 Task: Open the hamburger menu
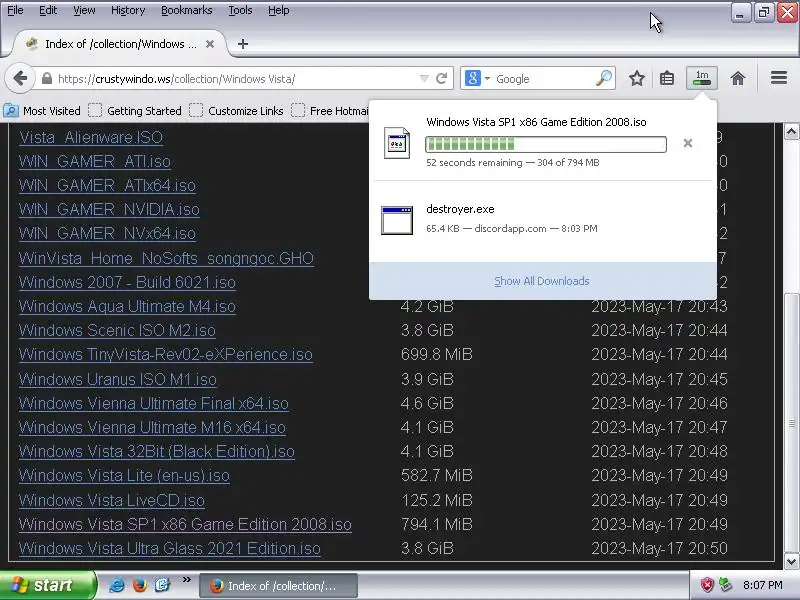[x=779, y=78]
